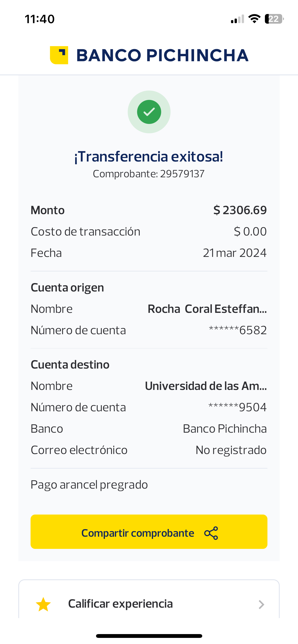Tap the home indicator bar
298x644 pixels.
(x=149, y=636)
